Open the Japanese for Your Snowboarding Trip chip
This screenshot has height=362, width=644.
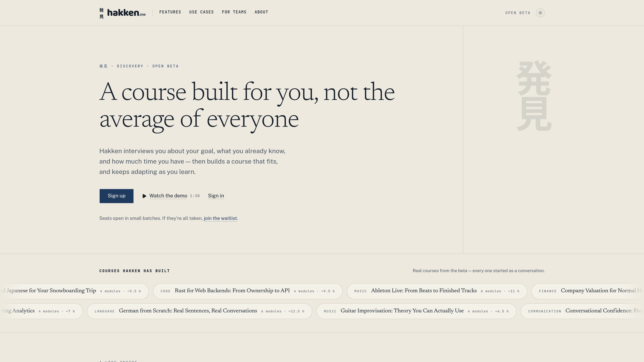(x=74, y=291)
